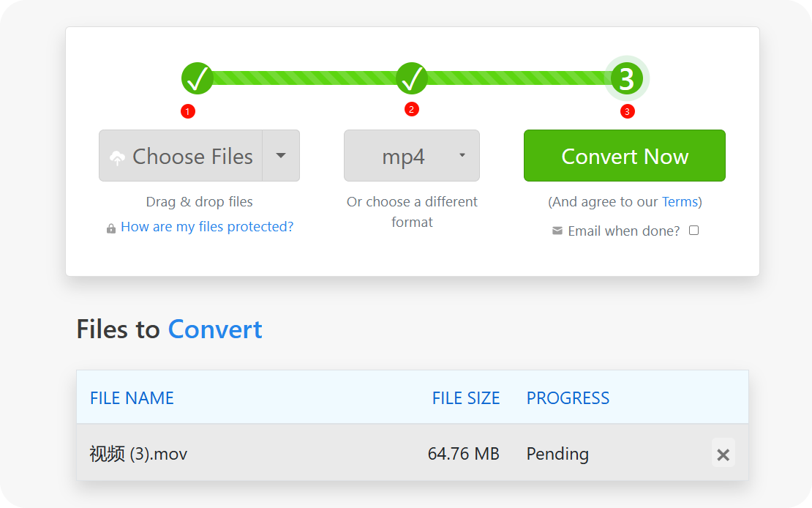The width and height of the screenshot is (812, 508).
Task: Click the Files to Convert heading
Action: click(x=169, y=329)
